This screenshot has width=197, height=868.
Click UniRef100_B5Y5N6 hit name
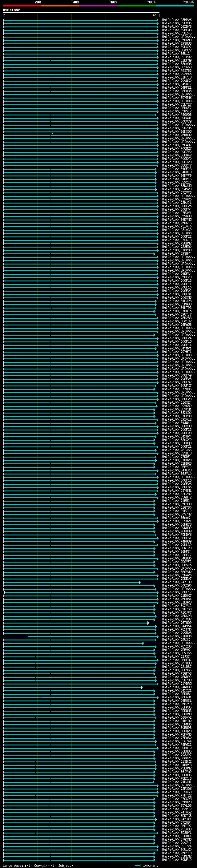pos(177,98)
